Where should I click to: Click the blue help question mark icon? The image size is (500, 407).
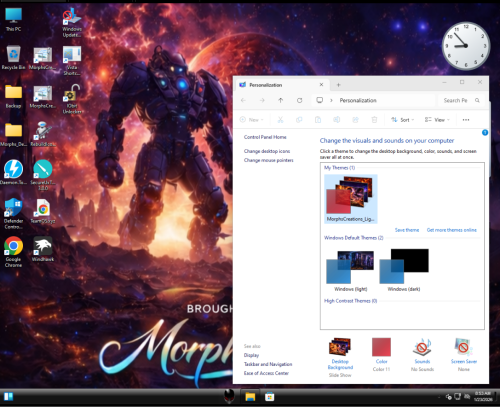click(x=485, y=133)
